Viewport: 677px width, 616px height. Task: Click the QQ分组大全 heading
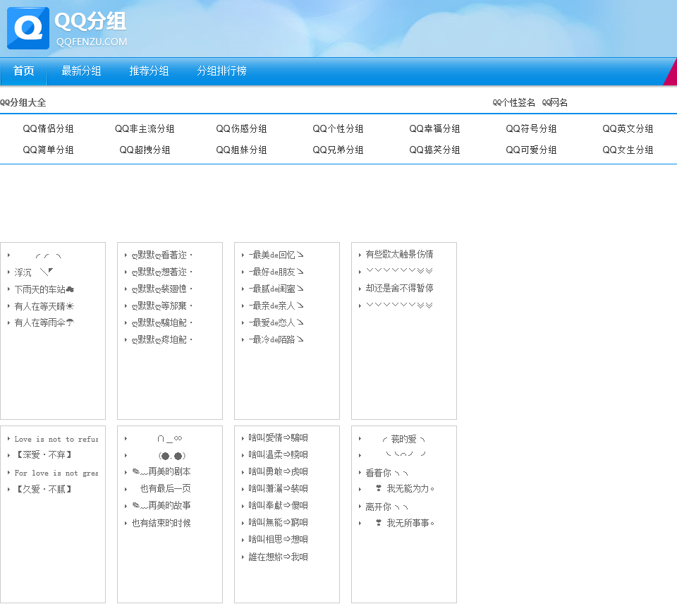[x=23, y=102]
